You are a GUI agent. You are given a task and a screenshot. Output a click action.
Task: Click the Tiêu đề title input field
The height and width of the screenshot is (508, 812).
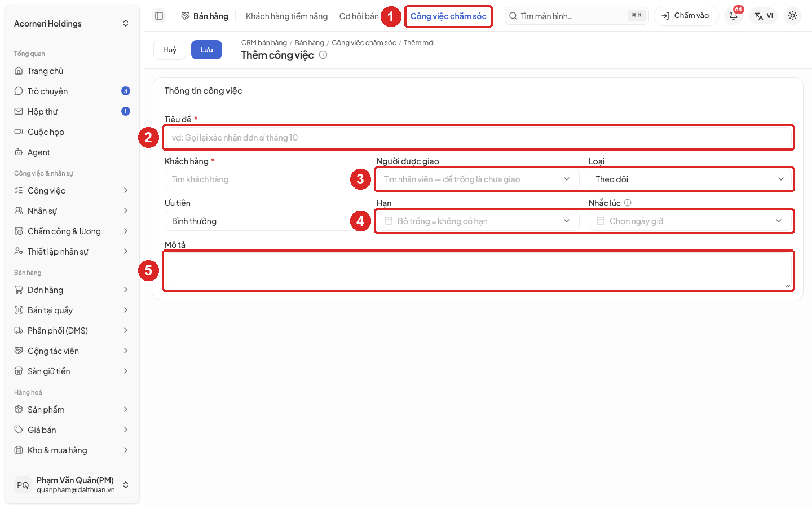click(478, 137)
